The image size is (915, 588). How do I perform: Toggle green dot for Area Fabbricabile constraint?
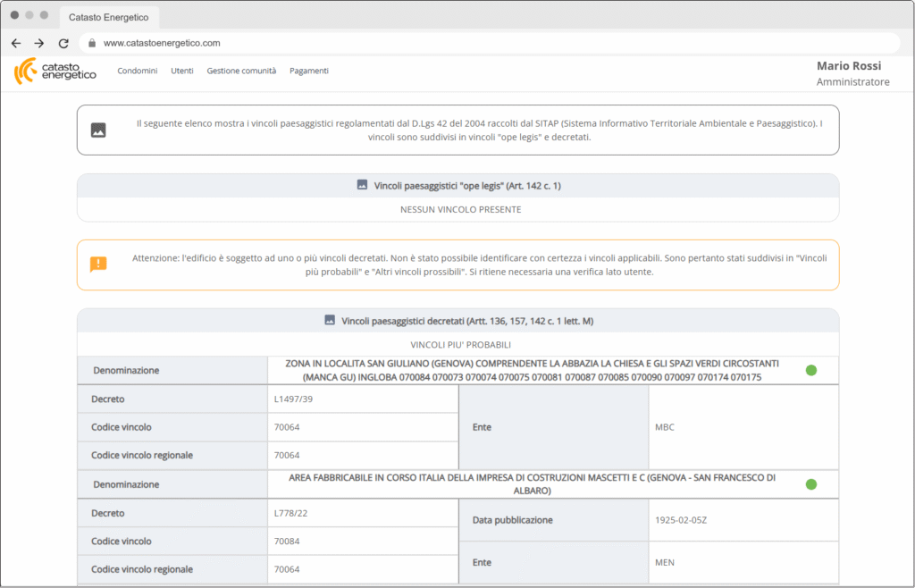point(811,484)
